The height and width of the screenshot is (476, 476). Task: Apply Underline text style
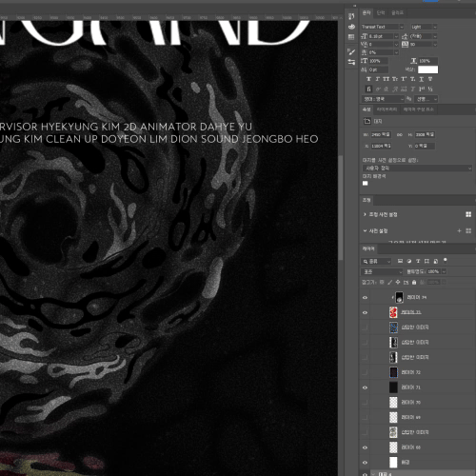[x=422, y=79]
